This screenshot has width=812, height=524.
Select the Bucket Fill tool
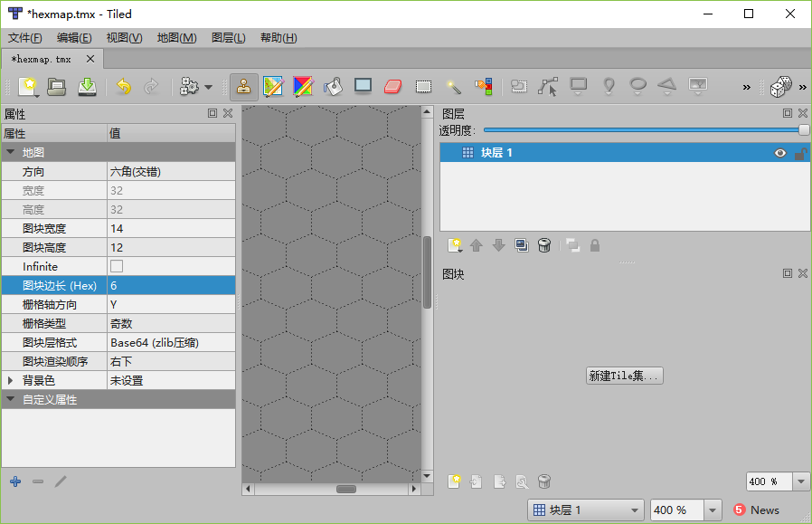pos(333,87)
